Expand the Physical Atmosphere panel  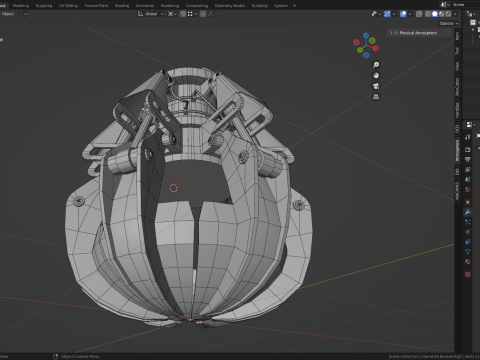tap(391, 33)
